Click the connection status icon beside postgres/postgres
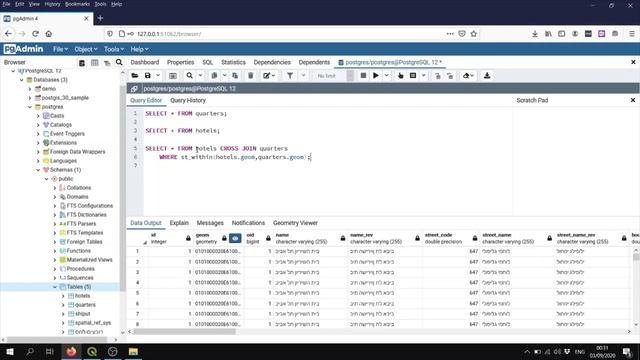This screenshot has width=640, height=360. point(134,89)
